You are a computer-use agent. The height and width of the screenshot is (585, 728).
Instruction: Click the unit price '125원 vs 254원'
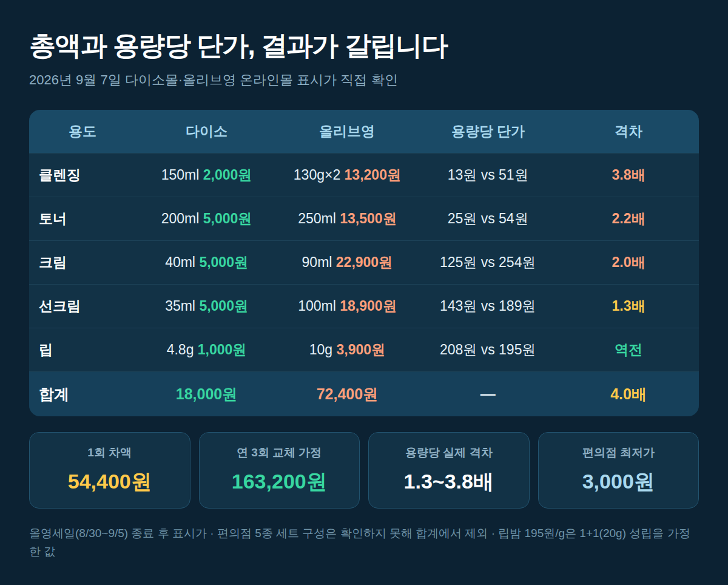tap(488, 263)
